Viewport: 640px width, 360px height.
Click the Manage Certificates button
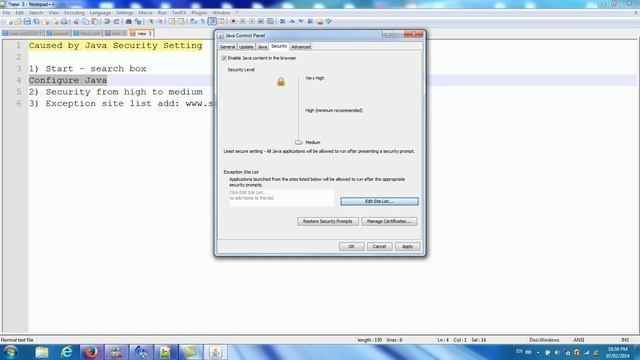click(x=389, y=221)
